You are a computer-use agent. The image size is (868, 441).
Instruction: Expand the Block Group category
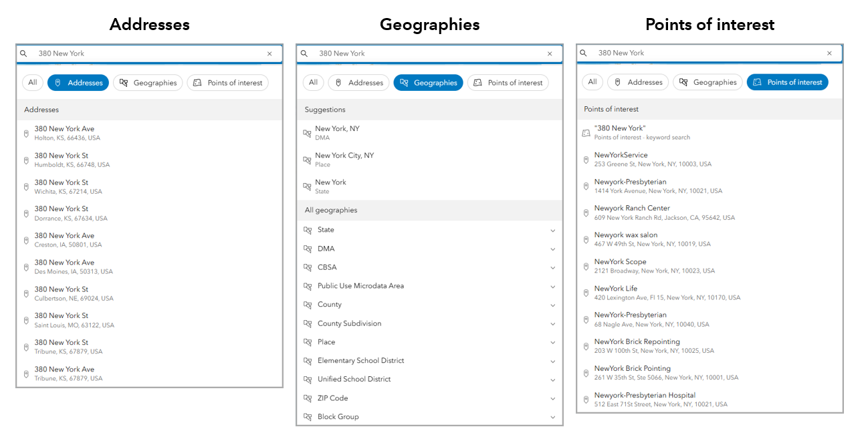(x=552, y=417)
